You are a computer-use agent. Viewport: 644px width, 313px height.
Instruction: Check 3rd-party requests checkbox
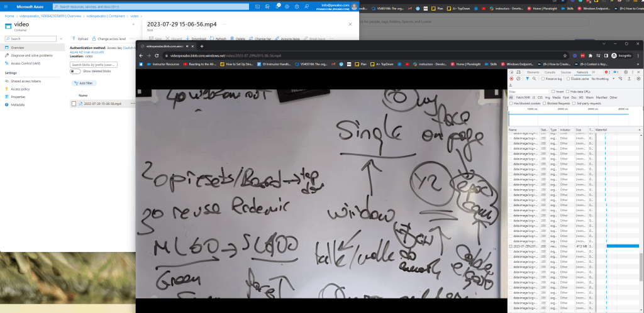click(x=574, y=103)
